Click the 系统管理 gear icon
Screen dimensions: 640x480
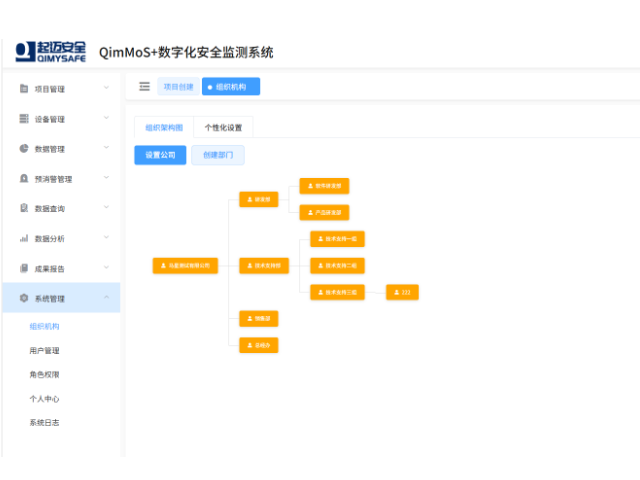(x=24, y=298)
